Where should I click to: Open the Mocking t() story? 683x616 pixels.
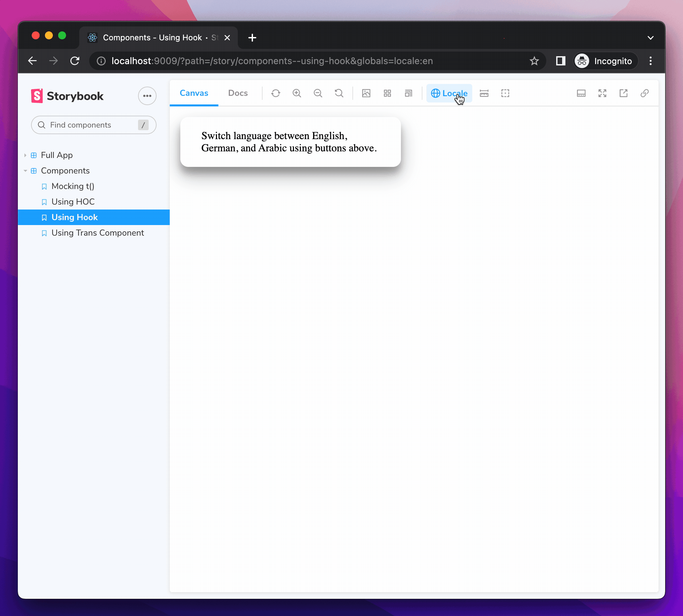pos(73,186)
